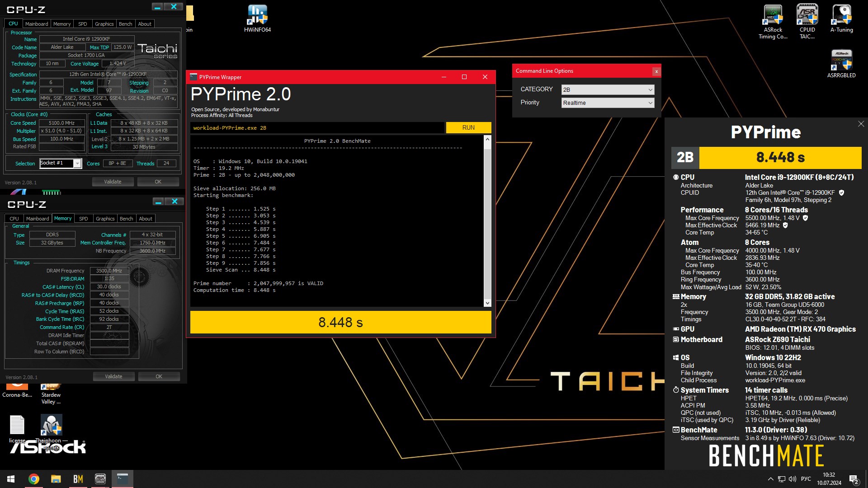
Task: Open the network tray icon
Action: (782, 479)
